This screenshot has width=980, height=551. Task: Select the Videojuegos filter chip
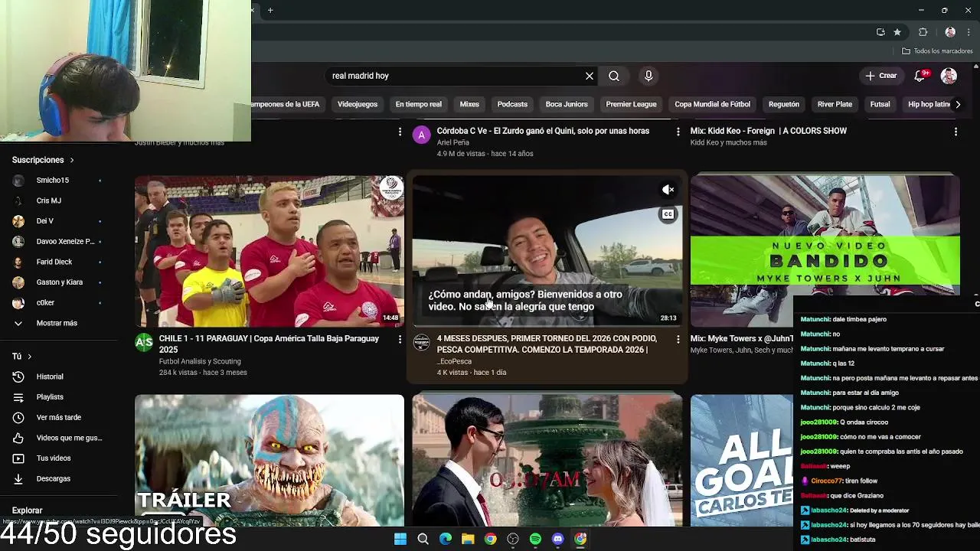(358, 104)
